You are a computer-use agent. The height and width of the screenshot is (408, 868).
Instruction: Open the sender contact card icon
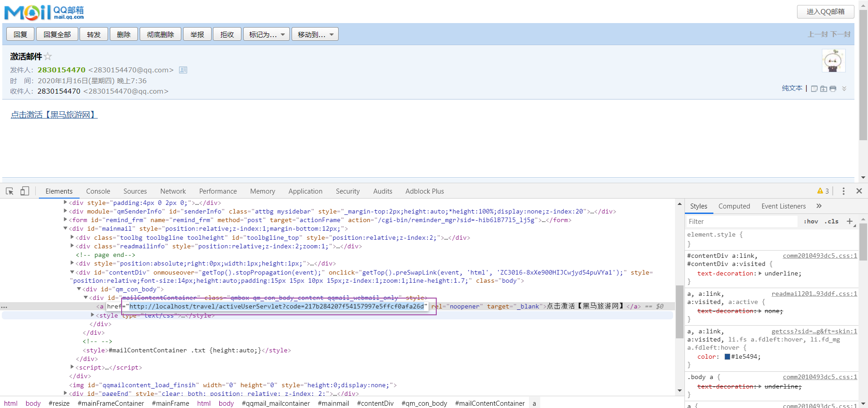click(183, 70)
